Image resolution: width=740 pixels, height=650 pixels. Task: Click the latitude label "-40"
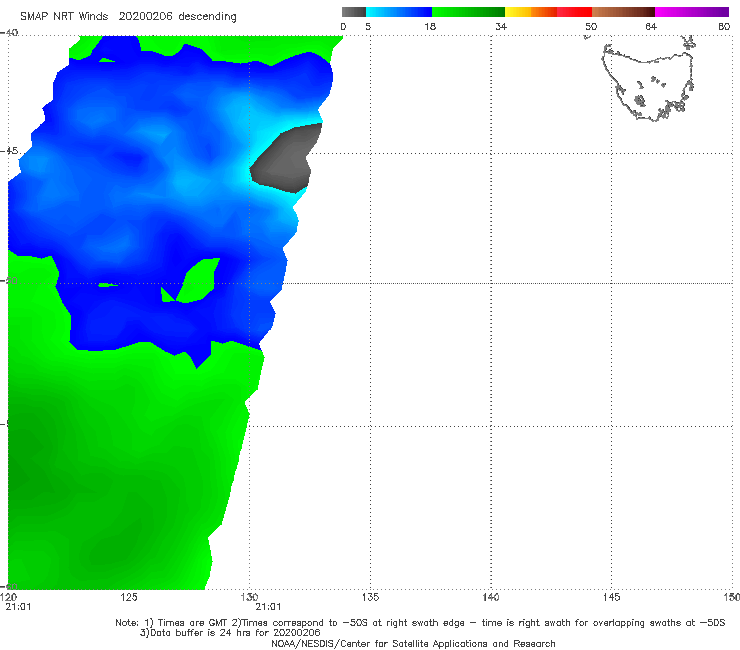point(9,33)
